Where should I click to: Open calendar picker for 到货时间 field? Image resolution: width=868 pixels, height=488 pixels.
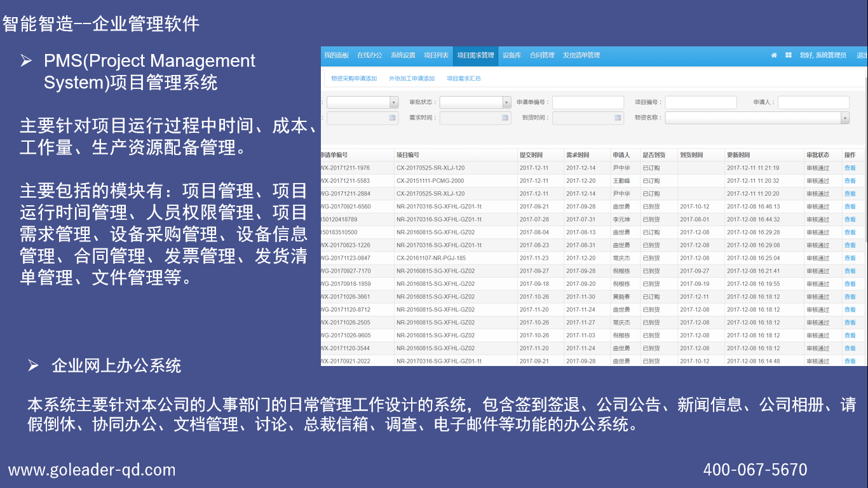tap(618, 118)
